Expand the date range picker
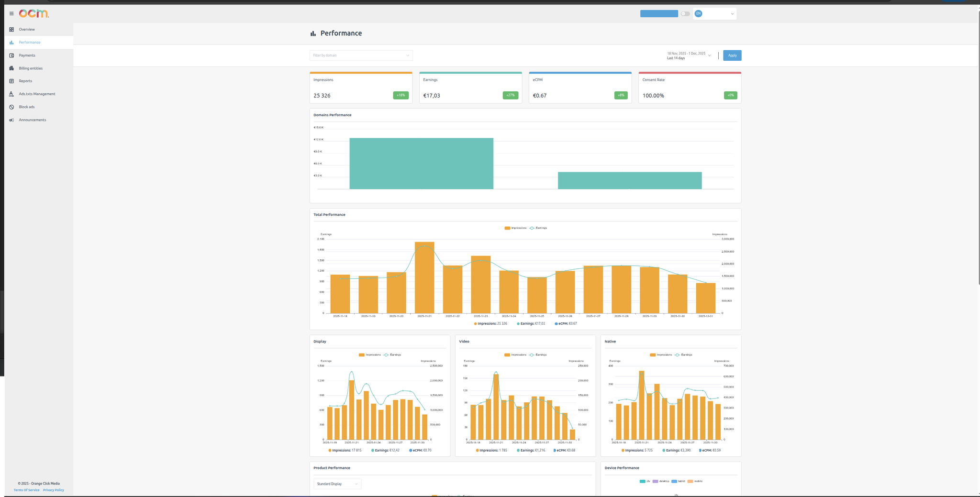This screenshot has height=497, width=980. click(x=689, y=55)
